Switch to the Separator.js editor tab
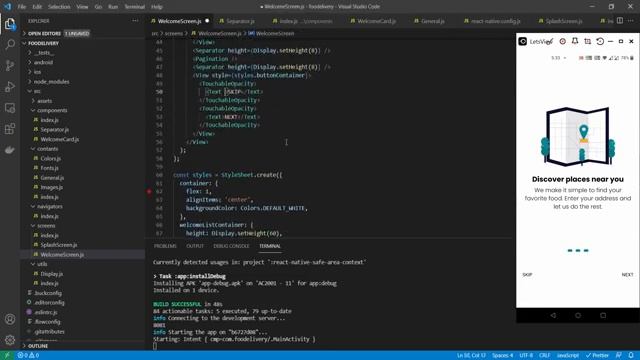This screenshot has height=360, width=640. [x=240, y=21]
